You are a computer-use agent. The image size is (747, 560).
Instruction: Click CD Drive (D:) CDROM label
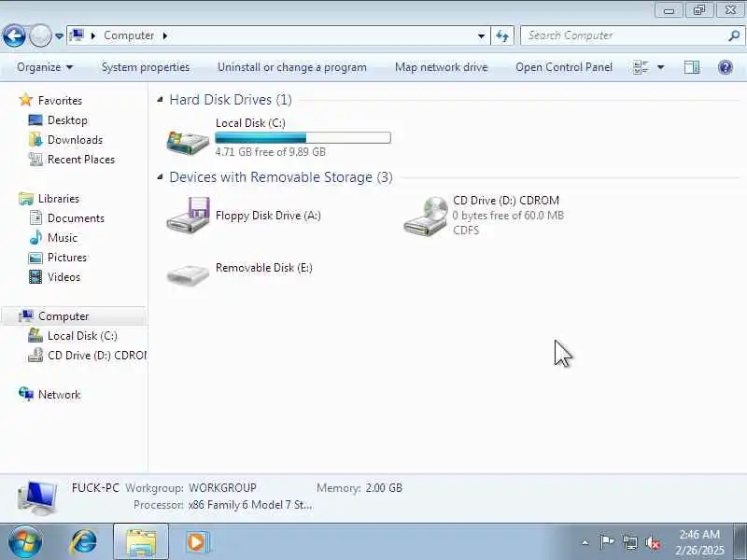[x=506, y=201]
